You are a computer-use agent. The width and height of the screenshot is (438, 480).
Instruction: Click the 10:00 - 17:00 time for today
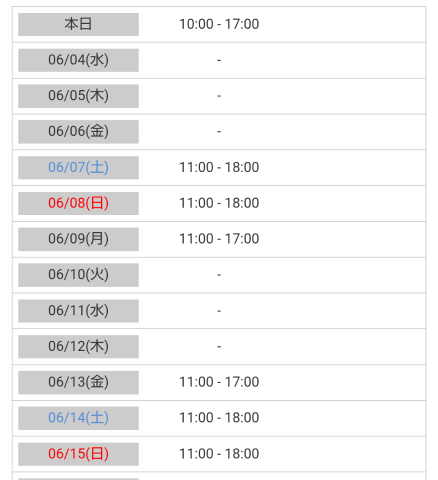[219, 24]
